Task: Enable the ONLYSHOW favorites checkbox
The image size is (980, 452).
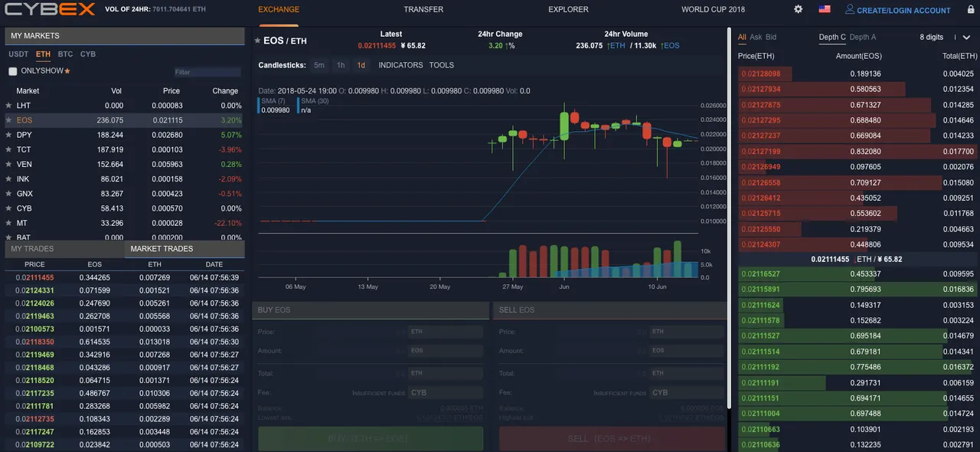Action: [x=12, y=71]
